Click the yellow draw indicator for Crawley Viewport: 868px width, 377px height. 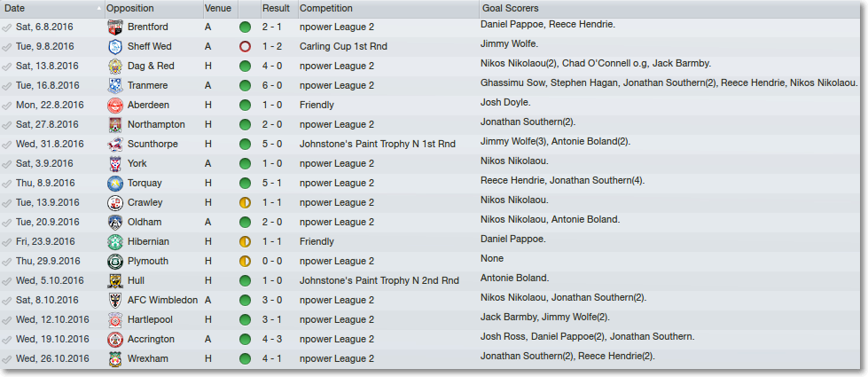click(x=246, y=202)
